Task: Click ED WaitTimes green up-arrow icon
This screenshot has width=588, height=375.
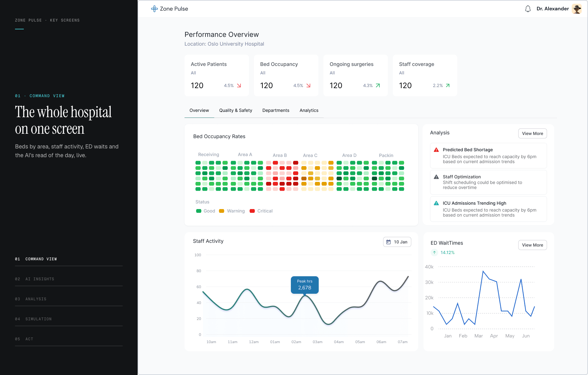Action: click(434, 252)
